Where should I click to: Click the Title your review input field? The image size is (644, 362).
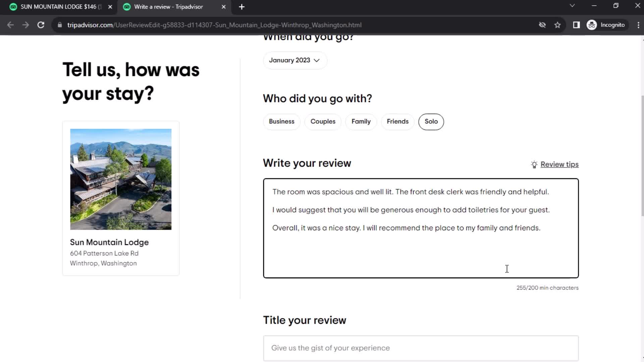coord(421,348)
